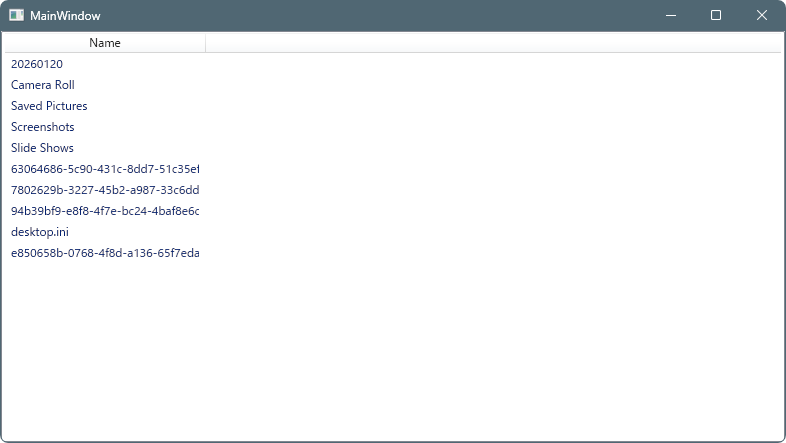Image resolution: width=786 pixels, height=443 pixels.
Task: Select the Camera Roll folder
Action: point(43,85)
